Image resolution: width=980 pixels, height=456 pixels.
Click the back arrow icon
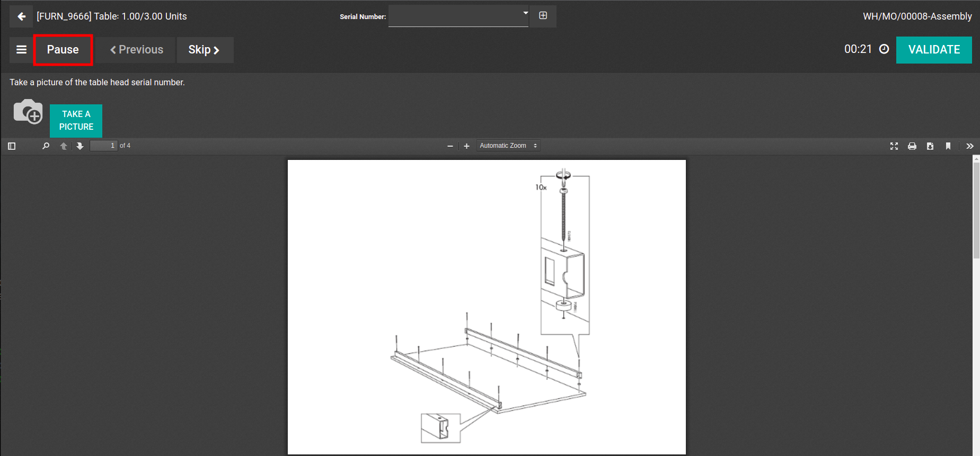point(21,16)
